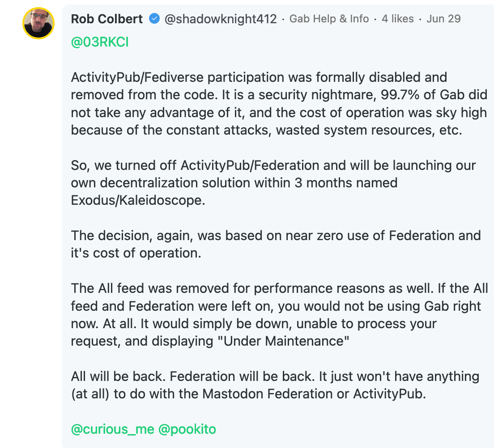Image resolution: width=494 pixels, height=448 pixels.
Task: Click the paragraph starting 'The All feed was removed'
Action: coord(279,314)
